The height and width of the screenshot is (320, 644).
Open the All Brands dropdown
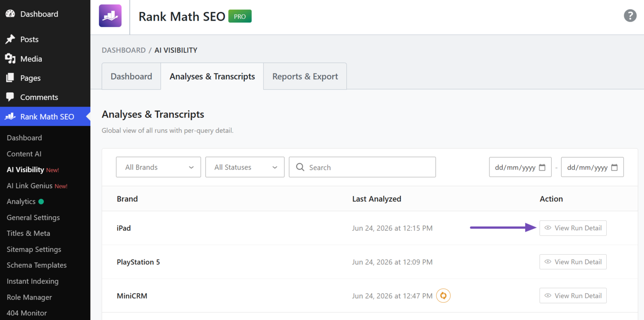[x=158, y=167]
